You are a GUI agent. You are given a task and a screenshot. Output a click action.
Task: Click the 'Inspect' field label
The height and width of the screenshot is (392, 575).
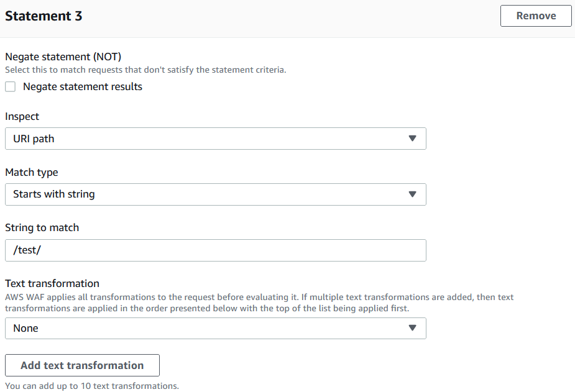(22, 116)
